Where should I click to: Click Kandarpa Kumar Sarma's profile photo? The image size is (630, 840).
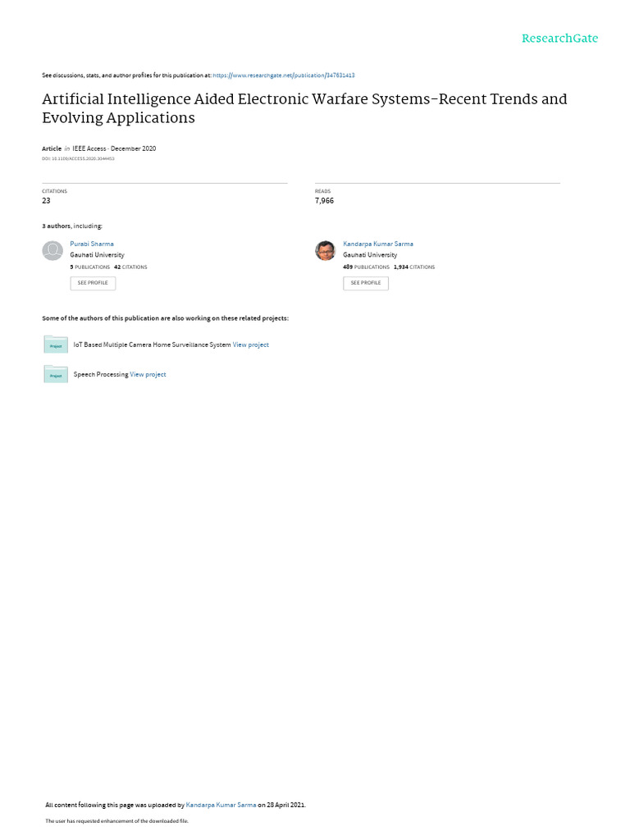click(x=326, y=251)
